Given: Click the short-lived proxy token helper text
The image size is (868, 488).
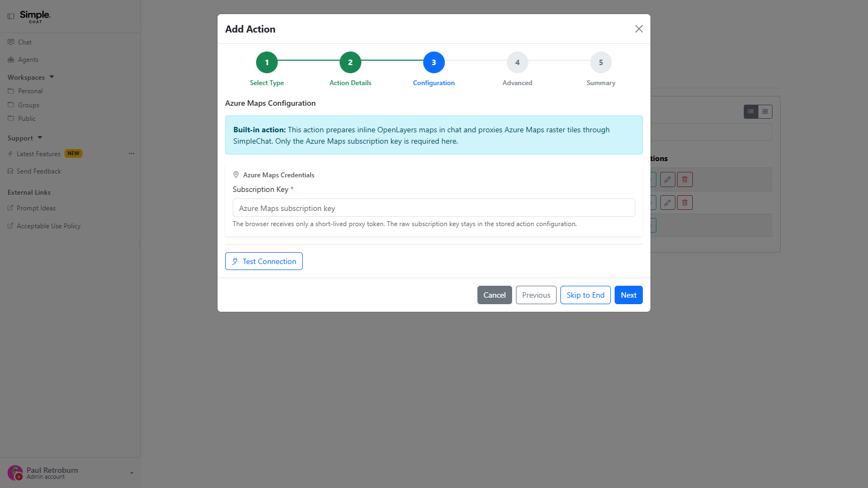Looking at the screenshot, I should pyautogui.click(x=405, y=224).
